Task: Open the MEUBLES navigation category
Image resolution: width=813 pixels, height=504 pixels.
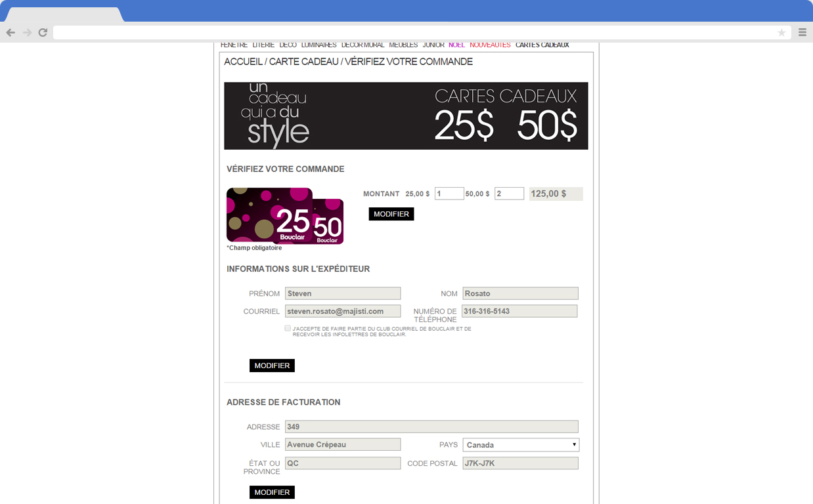Action: click(x=403, y=45)
